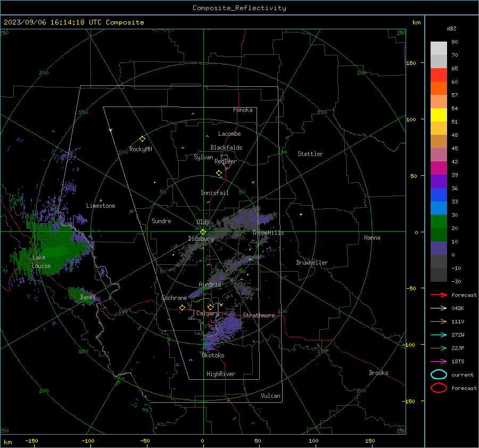The image size is (479, 448).
Task: Click the Ponoka label on map
Action: 243,110
